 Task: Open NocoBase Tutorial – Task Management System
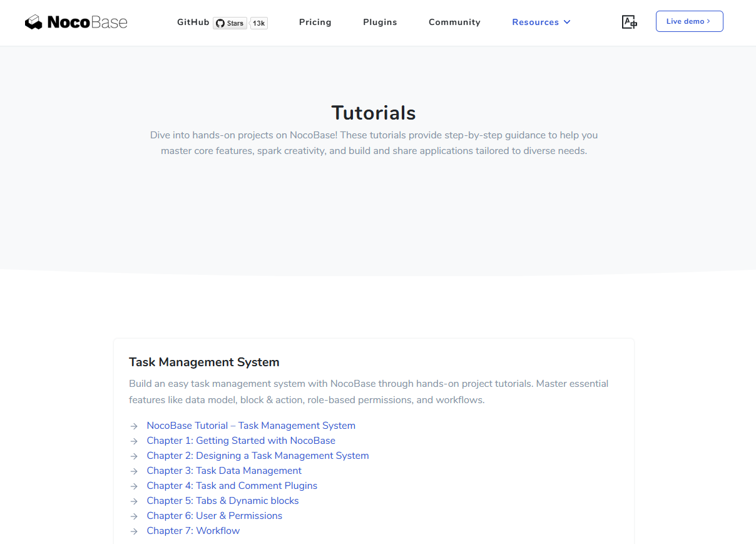click(x=251, y=426)
